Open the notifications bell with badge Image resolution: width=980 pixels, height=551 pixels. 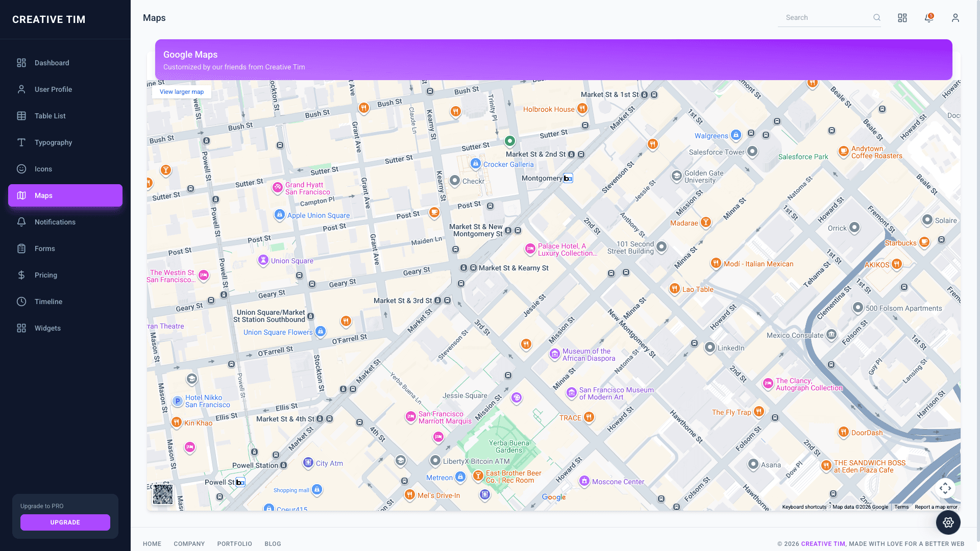click(x=928, y=17)
